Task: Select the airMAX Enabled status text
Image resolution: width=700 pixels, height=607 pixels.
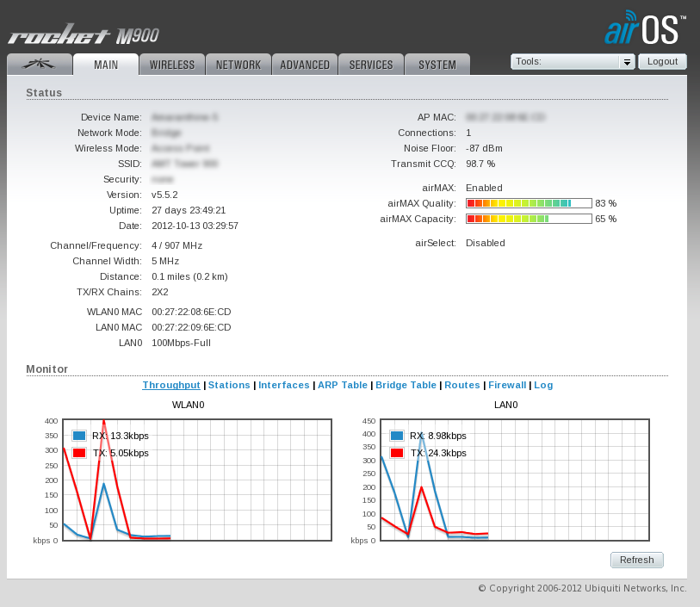Action: (484, 188)
